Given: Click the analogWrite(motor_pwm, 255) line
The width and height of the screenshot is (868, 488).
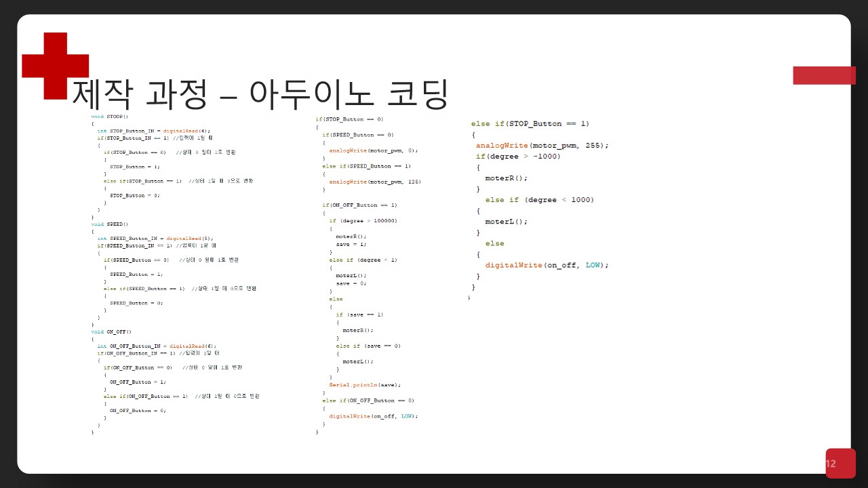Looking at the screenshot, I should tap(542, 145).
